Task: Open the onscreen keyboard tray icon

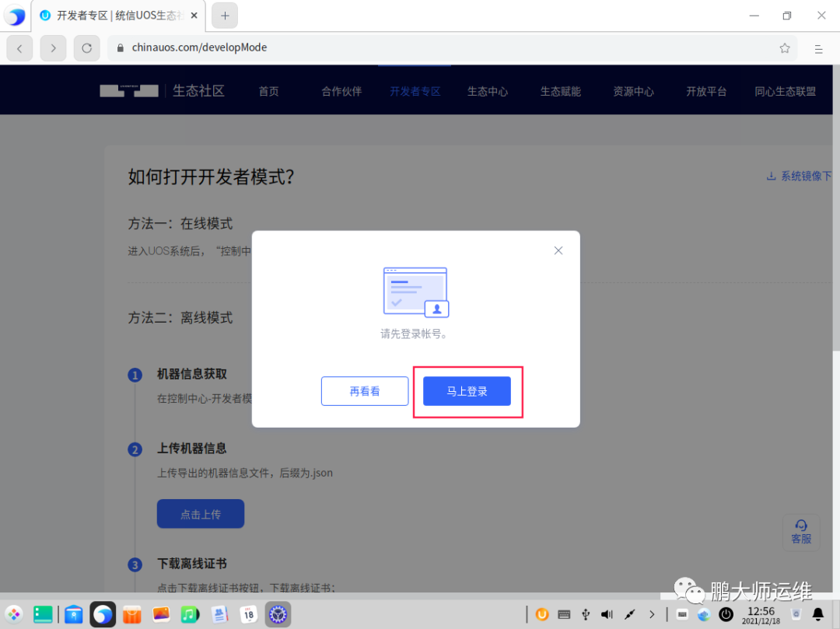Action: 564,614
